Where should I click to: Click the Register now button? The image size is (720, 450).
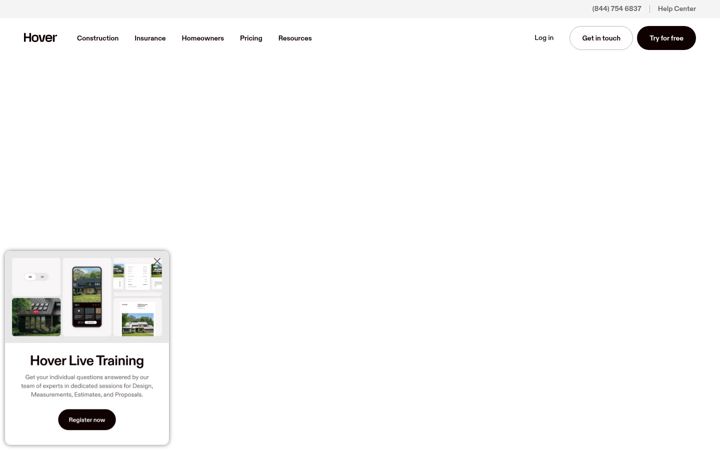(87, 420)
